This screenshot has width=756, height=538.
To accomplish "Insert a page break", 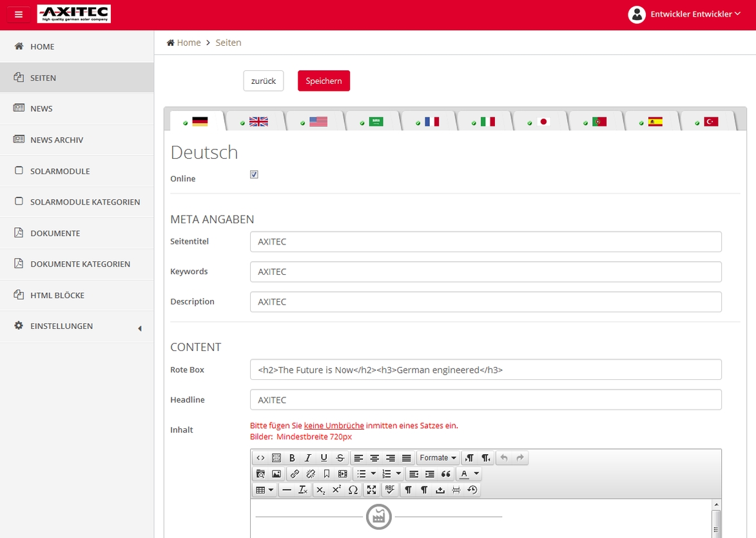I will pos(456,490).
